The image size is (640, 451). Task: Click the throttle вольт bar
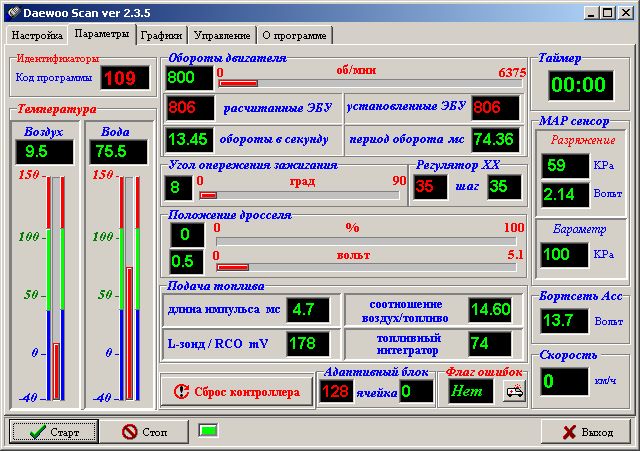pos(369,267)
